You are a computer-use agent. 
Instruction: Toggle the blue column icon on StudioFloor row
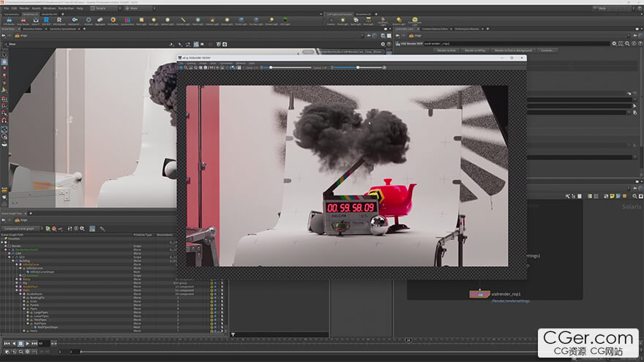tap(215, 287)
